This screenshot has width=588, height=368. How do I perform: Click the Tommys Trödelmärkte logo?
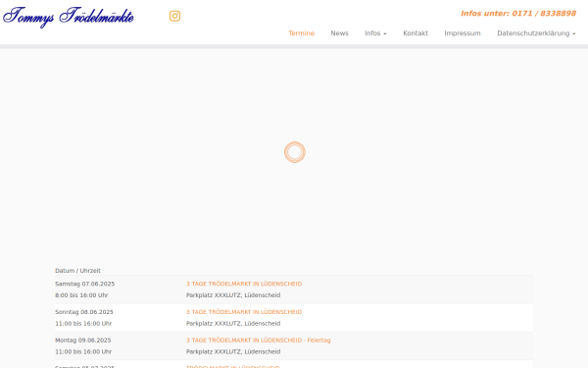(69, 17)
